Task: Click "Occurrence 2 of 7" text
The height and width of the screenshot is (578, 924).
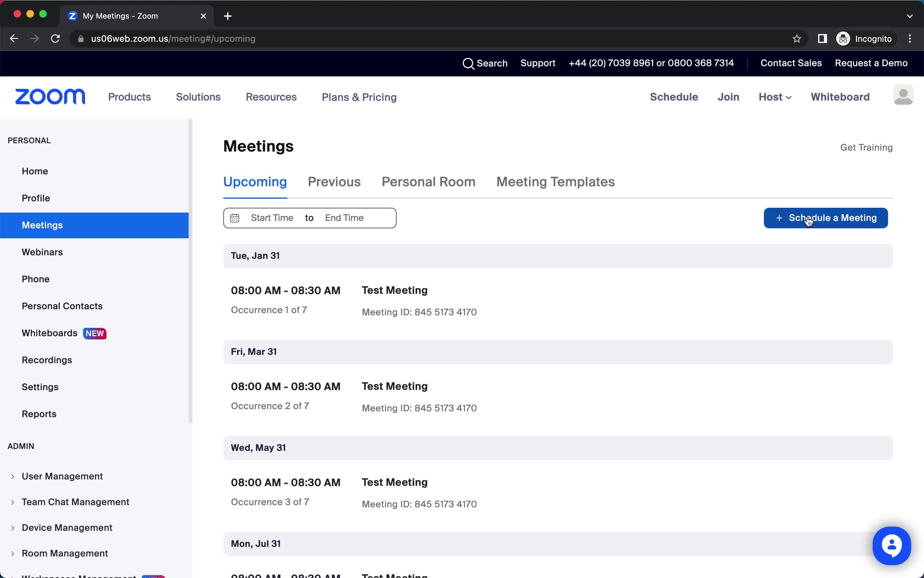Action: (270, 406)
